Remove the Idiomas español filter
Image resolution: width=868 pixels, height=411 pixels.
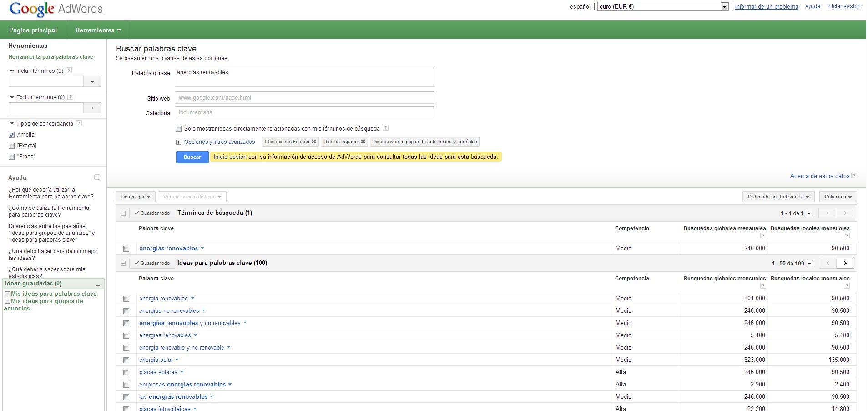click(363, 142)
